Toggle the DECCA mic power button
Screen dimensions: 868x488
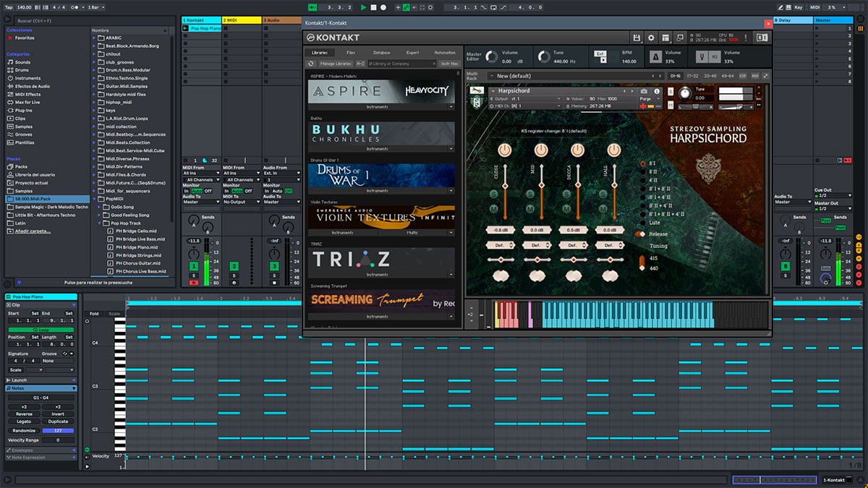[577, 150]
